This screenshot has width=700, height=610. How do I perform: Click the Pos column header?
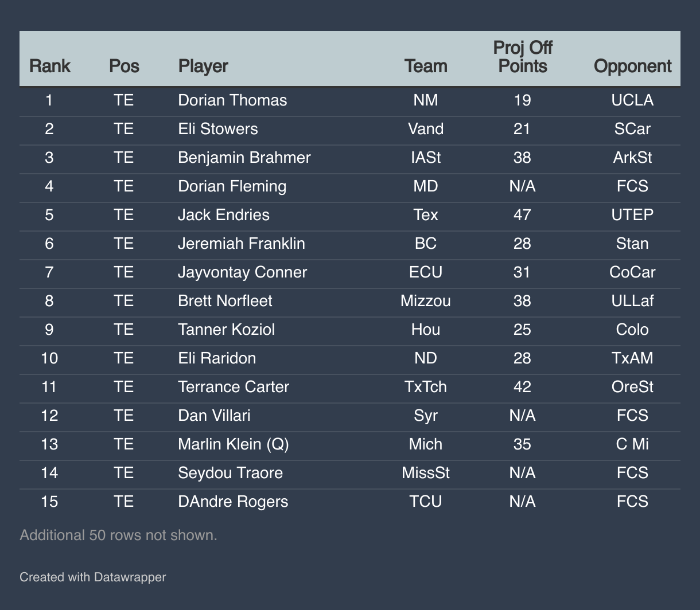coord(124,66)
